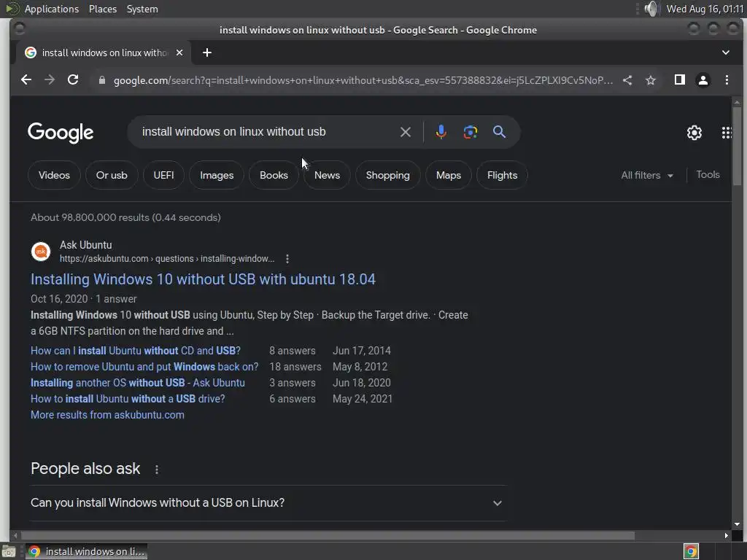Screen dimensions: 747x560
Task: Click the Chrome address bar URL
Action: 363,80
